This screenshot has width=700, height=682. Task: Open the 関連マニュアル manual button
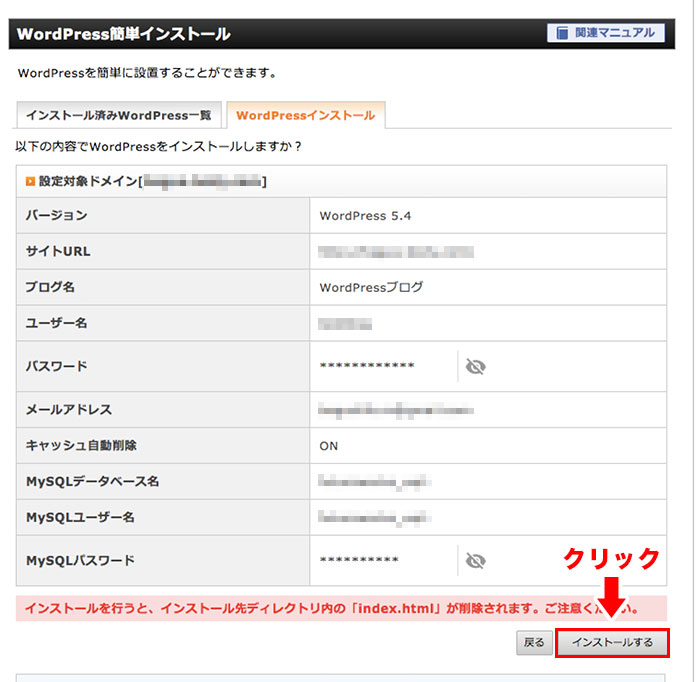pos(605,33)
